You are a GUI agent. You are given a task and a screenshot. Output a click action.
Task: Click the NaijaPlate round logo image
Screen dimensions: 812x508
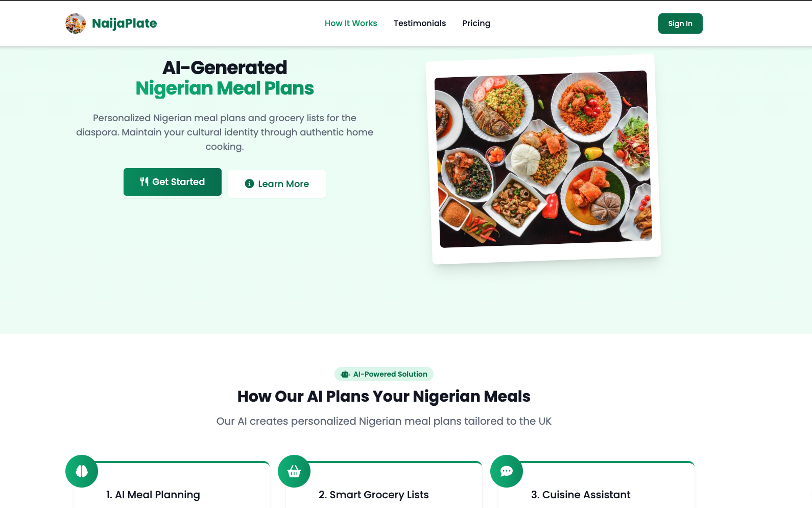(76, 24)
